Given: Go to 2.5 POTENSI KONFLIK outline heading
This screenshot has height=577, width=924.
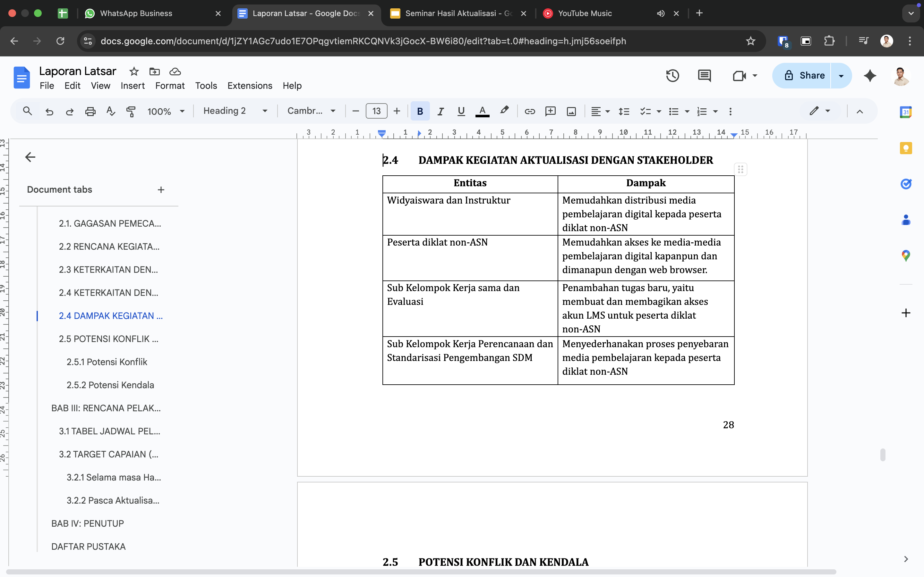Looking at the screenshot, I should [108, 339].
